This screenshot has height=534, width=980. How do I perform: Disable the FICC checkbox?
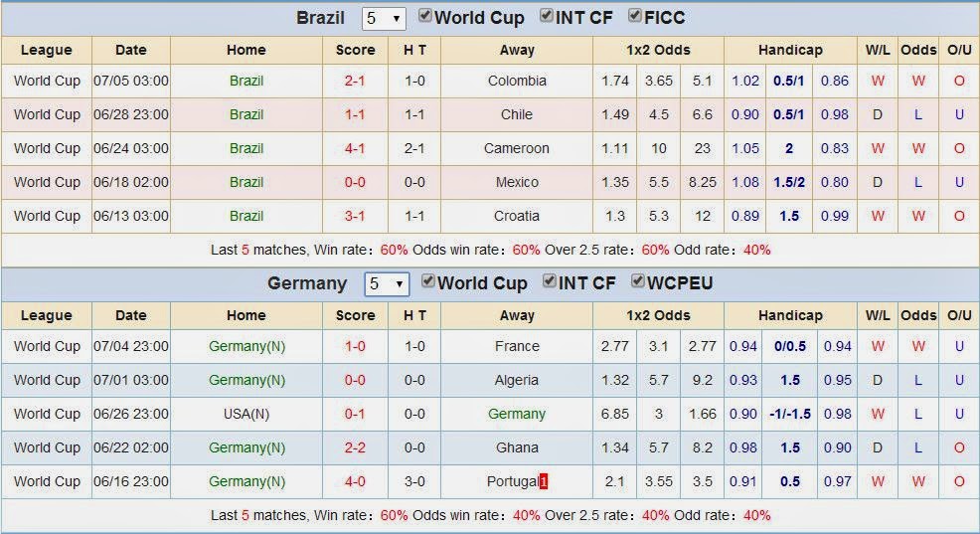(635, 16)
